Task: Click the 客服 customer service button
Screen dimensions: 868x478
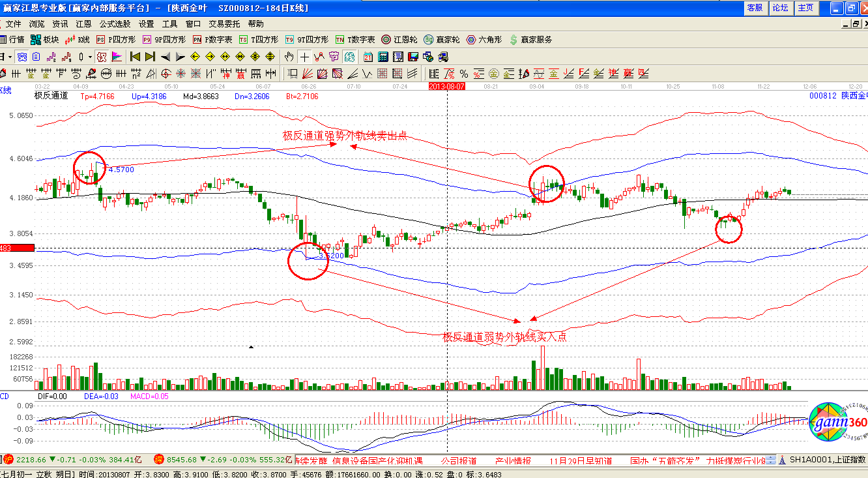Action: click(755, 8)
